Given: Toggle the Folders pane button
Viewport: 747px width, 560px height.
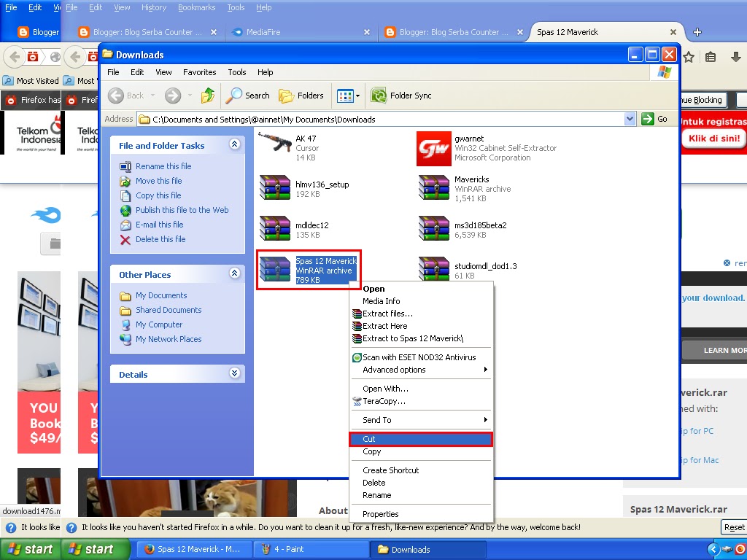Looking at the screenshot, I should [301, 96].
